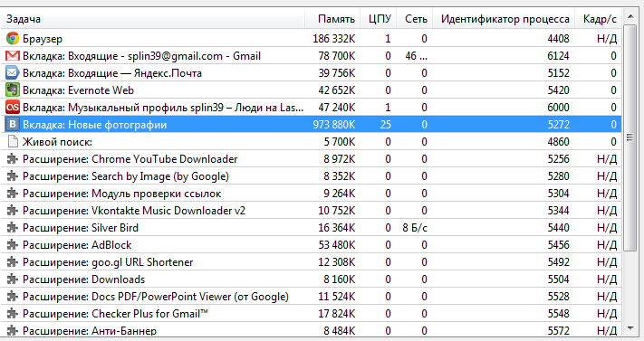Click the CPU value 25
Image resolution: width=644 pixels, height=341 pixels.
[386, 124]
